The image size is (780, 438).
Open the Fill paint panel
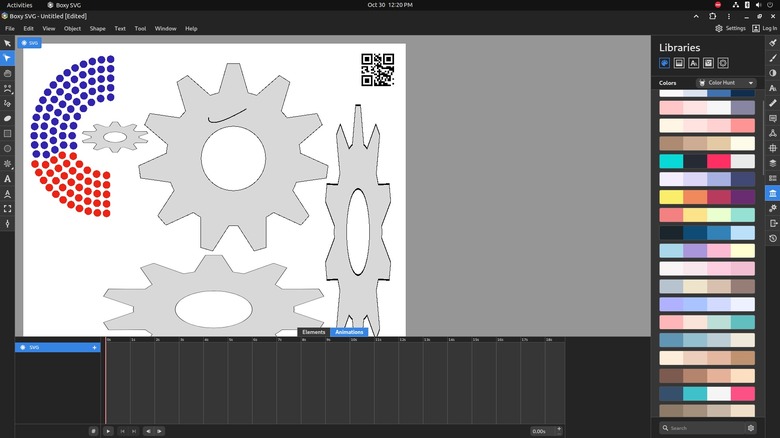point(772,43)
